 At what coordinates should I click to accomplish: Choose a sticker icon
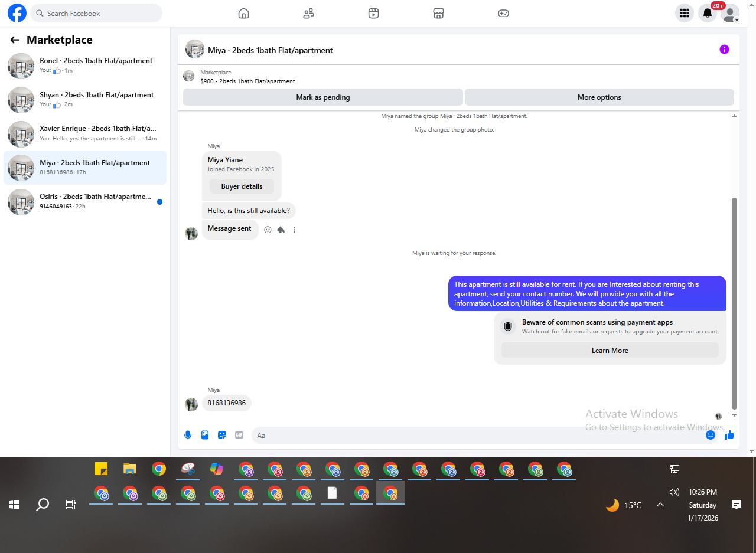coord(222,435)
